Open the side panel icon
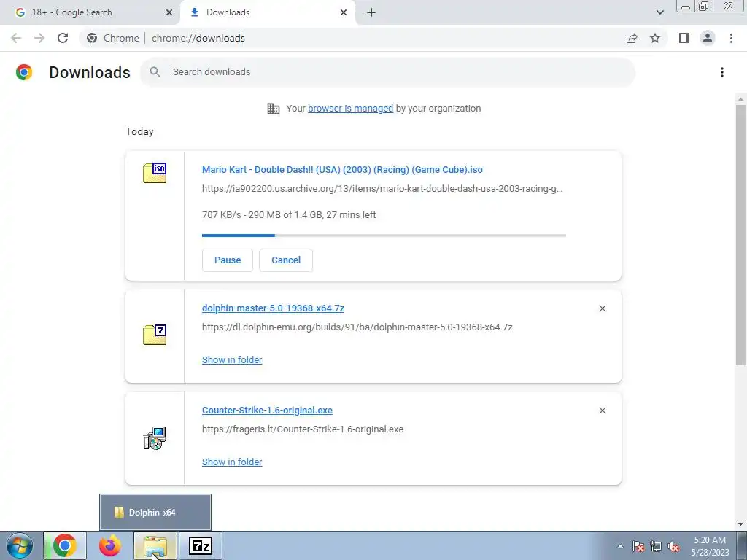The image size is (747, 560). [x=684, y=38]
